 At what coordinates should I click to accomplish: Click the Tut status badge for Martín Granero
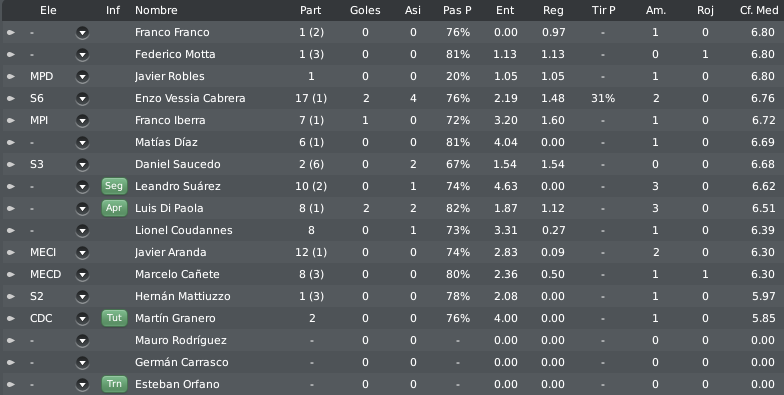point(114,318)
